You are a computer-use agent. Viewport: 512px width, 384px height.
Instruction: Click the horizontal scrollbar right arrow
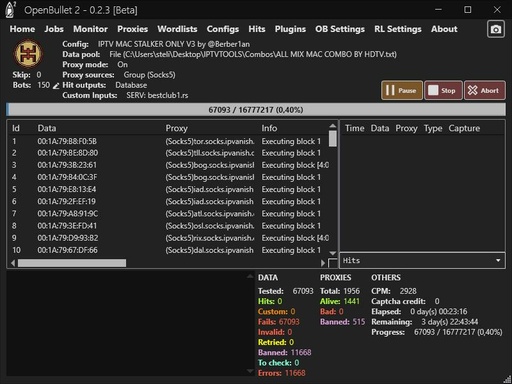pyautogui.click(x=323, y=263)
